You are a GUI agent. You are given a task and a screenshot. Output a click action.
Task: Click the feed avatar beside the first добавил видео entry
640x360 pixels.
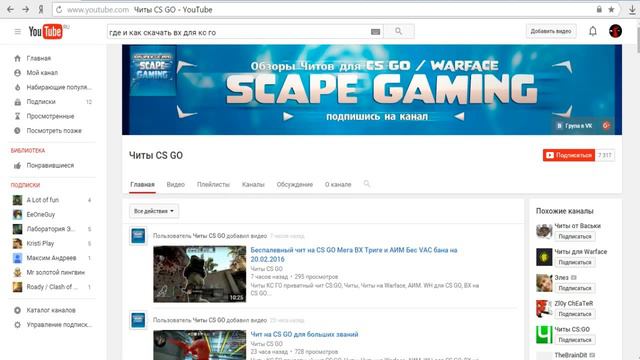[x=138, y=236]
